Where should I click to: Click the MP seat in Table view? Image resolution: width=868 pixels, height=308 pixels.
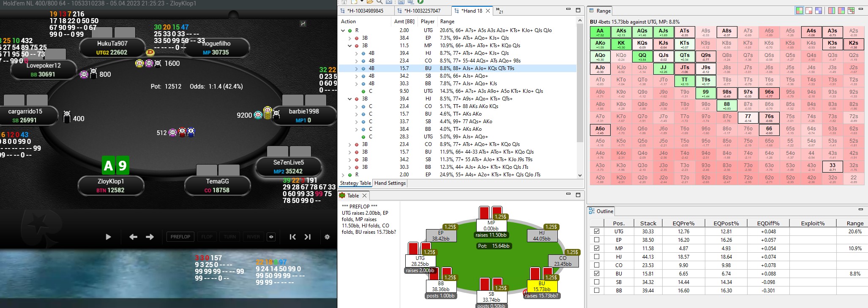491,226
